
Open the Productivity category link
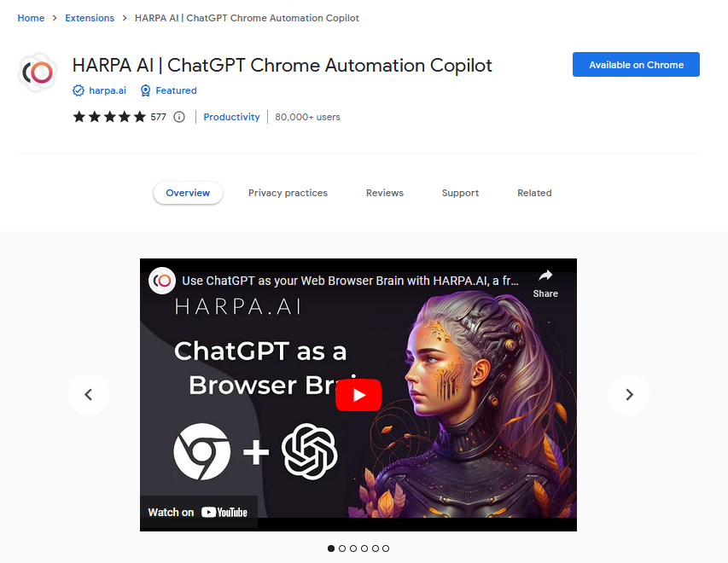[231, 117]
